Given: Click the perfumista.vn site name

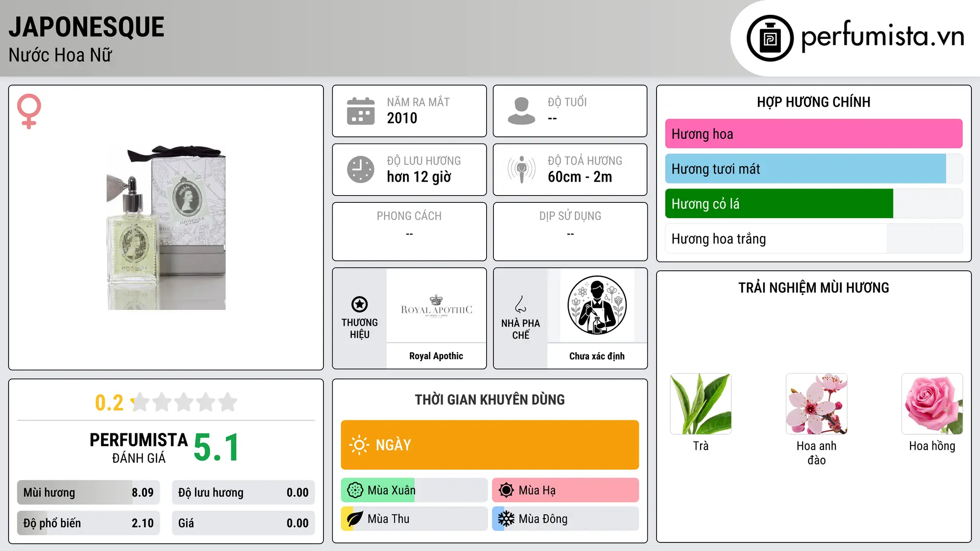Looking at the screenshot, I should tap(883, 36).
